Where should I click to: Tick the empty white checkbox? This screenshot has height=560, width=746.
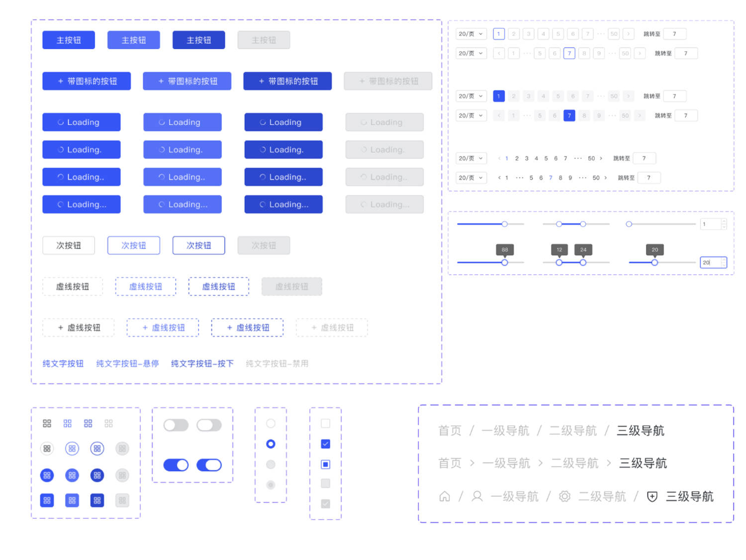pyautogui.click(x=325, y=423)
